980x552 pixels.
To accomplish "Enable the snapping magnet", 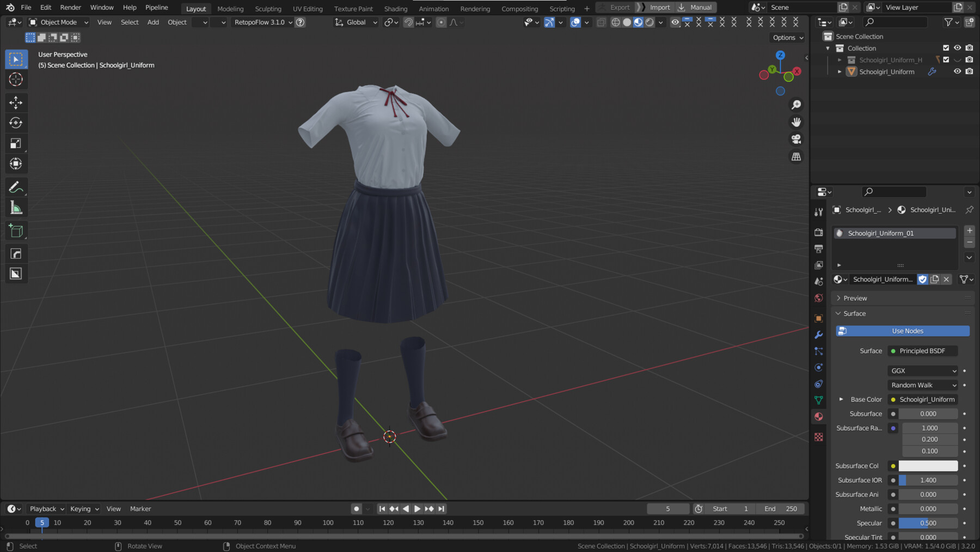I will [408, 22].
